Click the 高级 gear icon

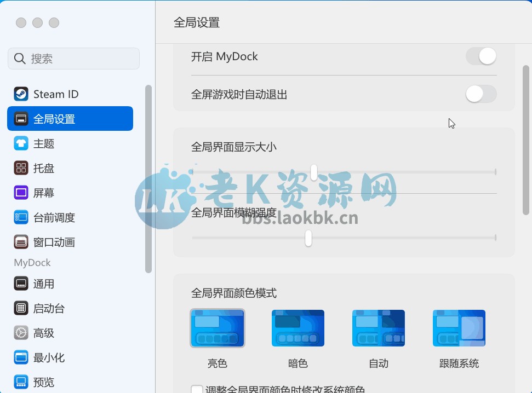pos(21,333)
